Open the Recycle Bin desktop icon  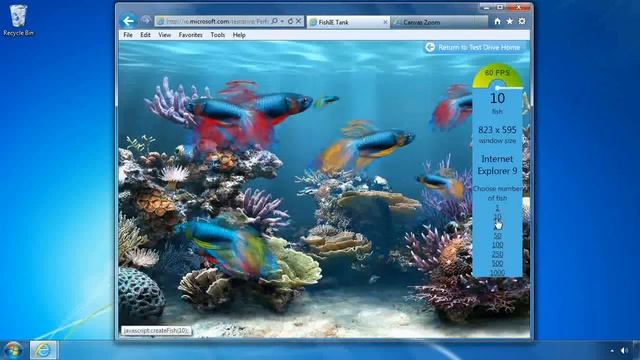coord(18,20)
